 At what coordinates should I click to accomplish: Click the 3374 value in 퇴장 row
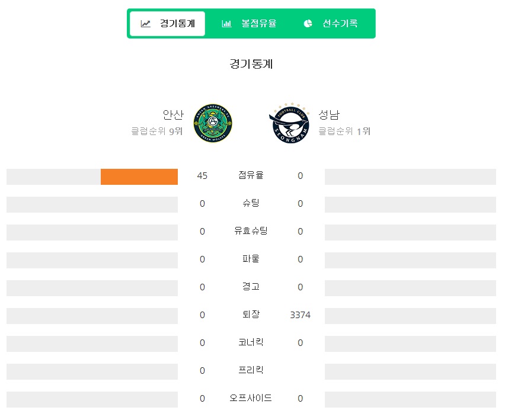[300, 315]
